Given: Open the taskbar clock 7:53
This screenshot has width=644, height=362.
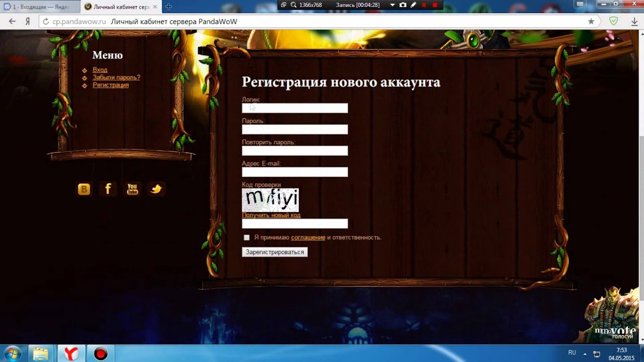Looking at the screenshot, I should (x=622, y=354).
